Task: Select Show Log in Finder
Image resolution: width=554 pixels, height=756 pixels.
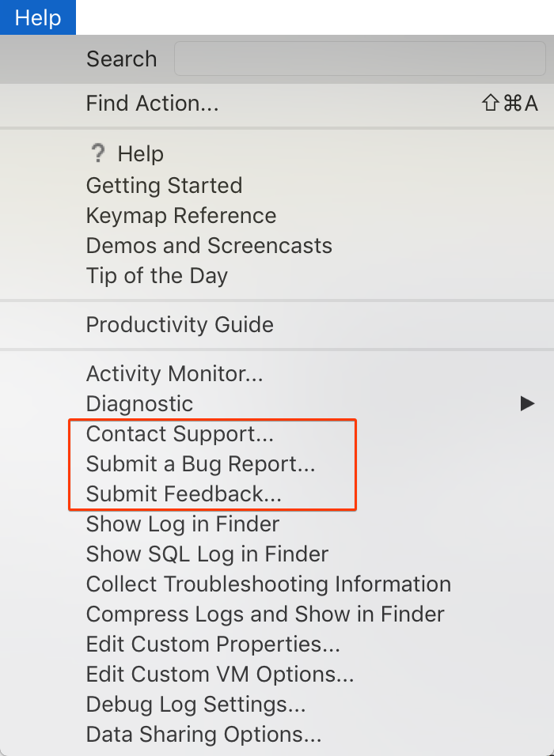Action: tap(277, 524)
